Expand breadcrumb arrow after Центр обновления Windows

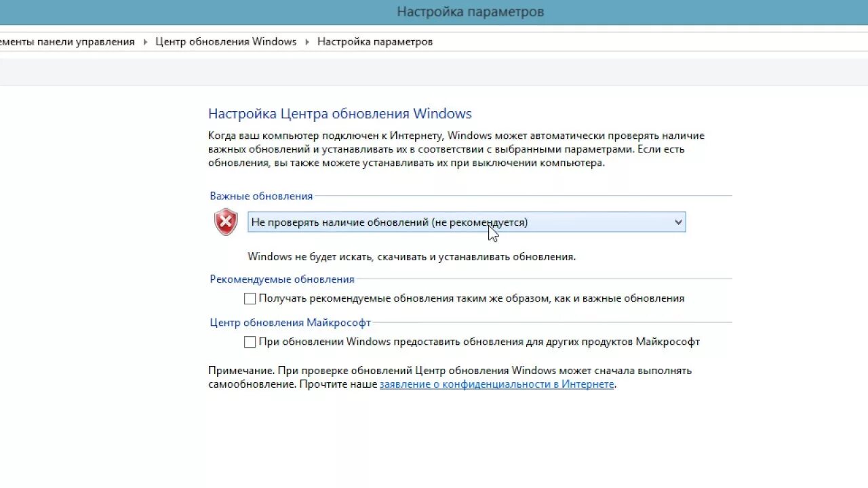coord(307,42)
